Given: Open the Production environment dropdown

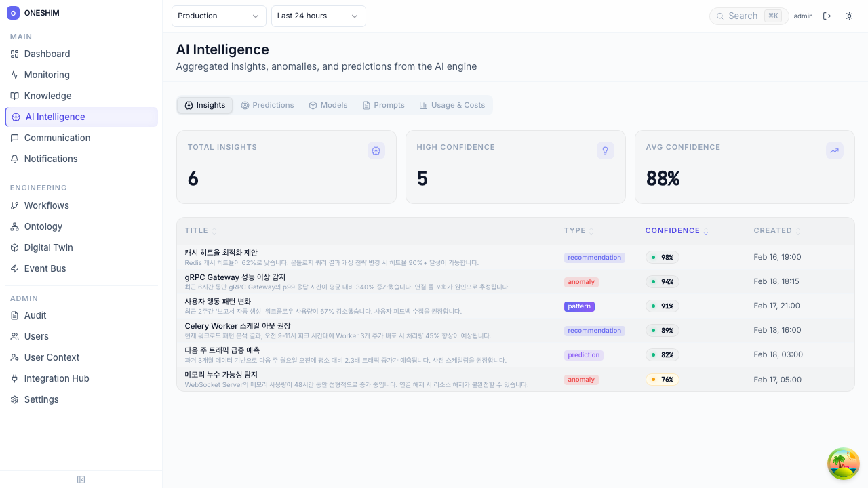Looking at the screenshot, I should (218, 16).
